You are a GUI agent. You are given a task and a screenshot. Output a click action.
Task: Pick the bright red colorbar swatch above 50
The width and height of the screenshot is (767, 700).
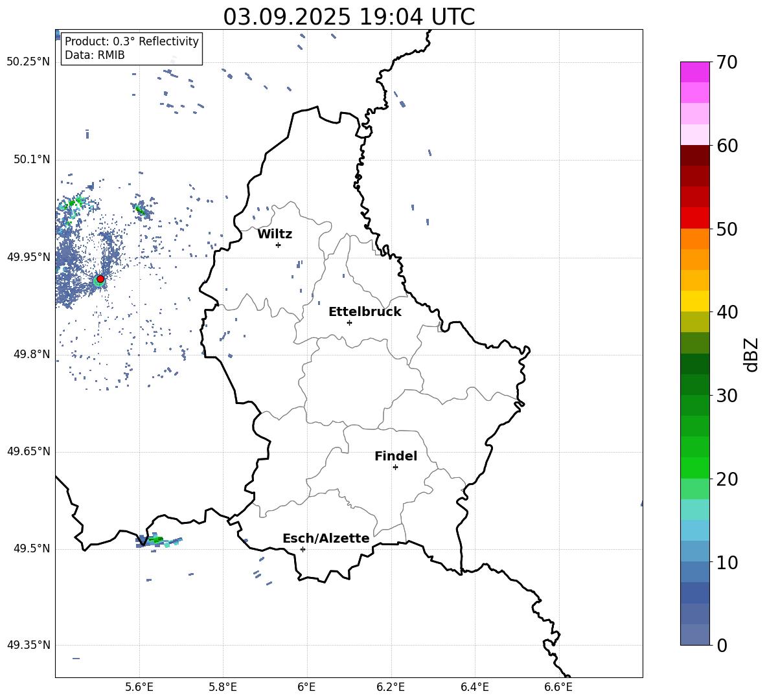click(x=695, y=218)
